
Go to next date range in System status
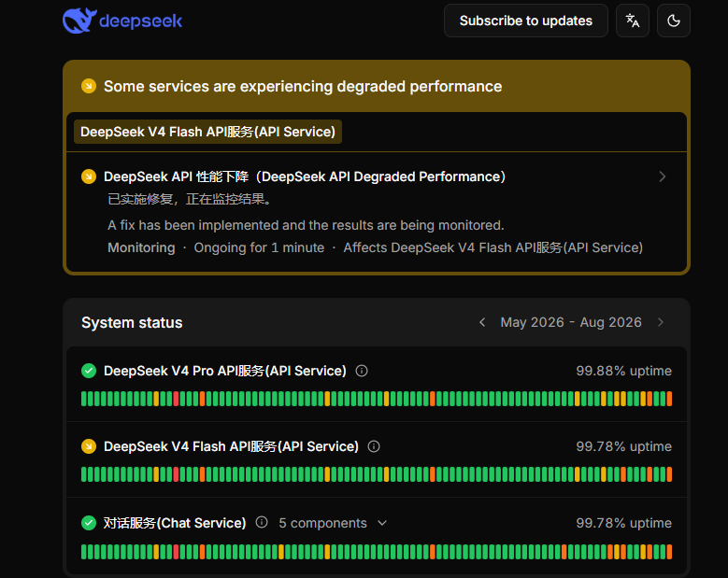661,322
